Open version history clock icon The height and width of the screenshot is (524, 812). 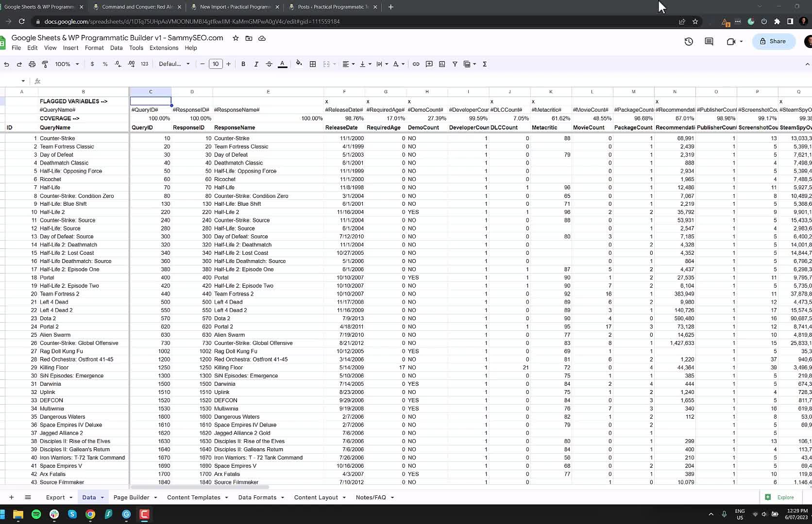689,41
